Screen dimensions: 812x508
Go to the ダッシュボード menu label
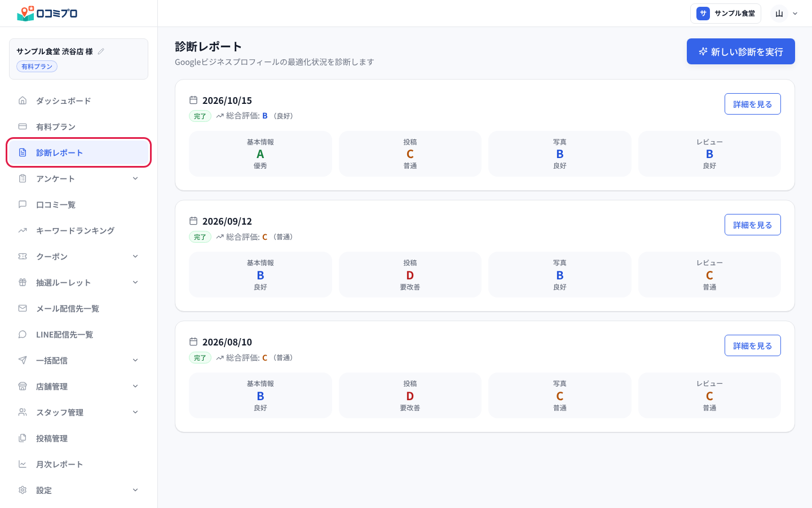coord(64,101)
